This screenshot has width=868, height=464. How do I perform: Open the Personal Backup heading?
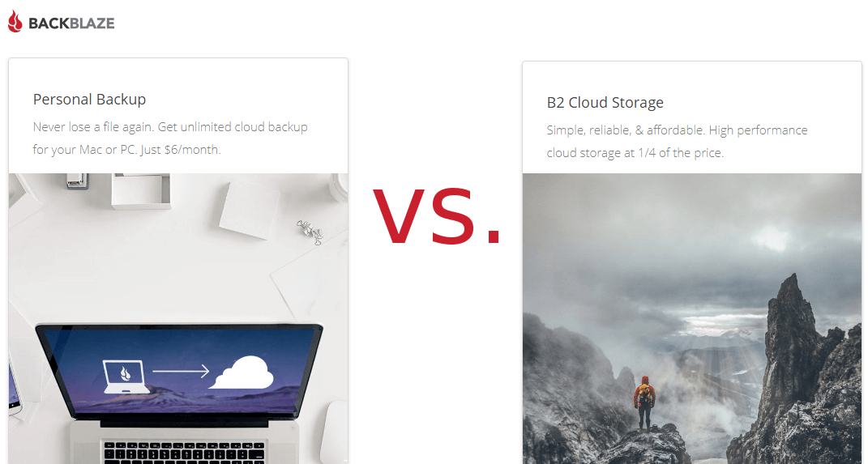click(x=89, y=100)
